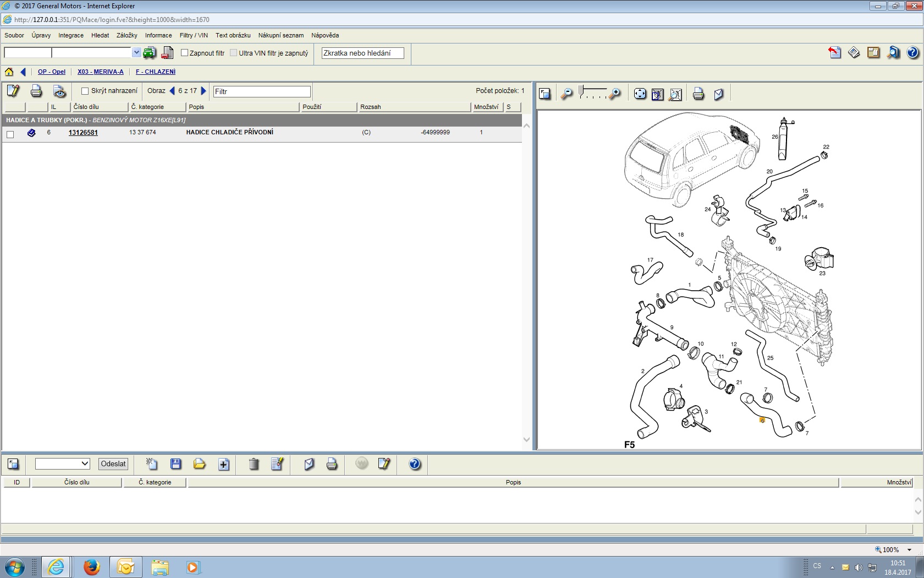Open part number 13126581 link
The image size is (924, 578).
[x=83, y=133]
